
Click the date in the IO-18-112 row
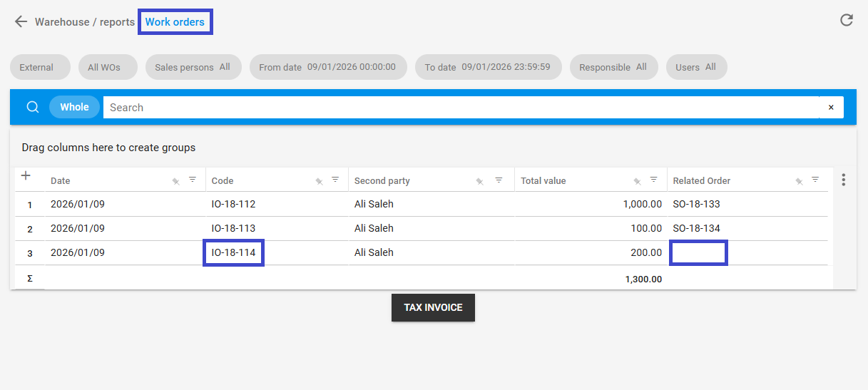(78, 204)
